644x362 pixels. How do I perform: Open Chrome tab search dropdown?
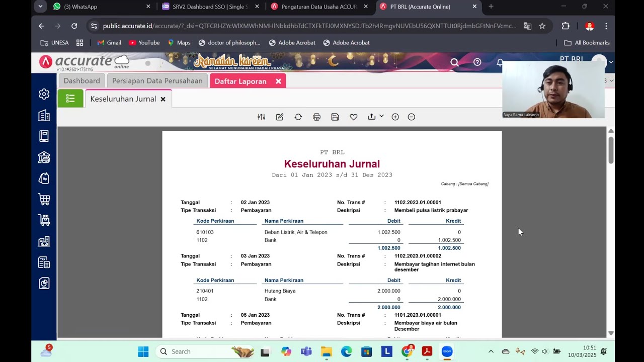point(40,7)
